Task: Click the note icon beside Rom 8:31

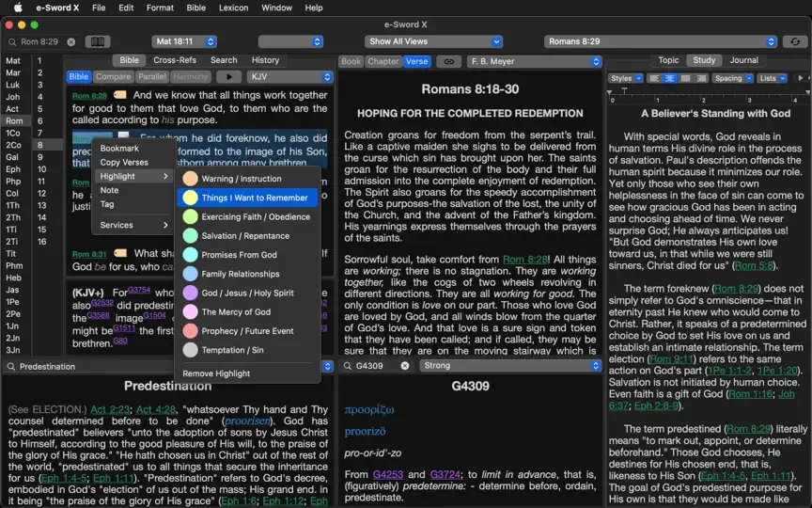Action: [x=120, y=253]
